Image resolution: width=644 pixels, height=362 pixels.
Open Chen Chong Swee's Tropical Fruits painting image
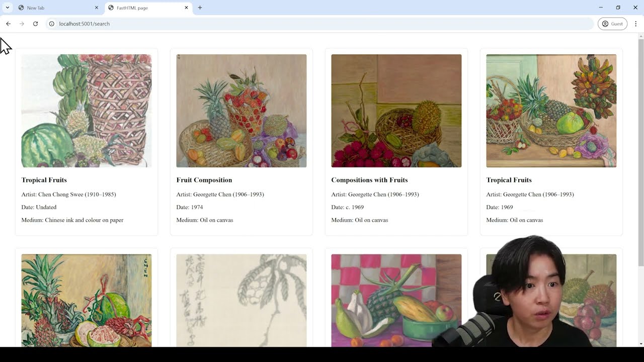[87, 111]
